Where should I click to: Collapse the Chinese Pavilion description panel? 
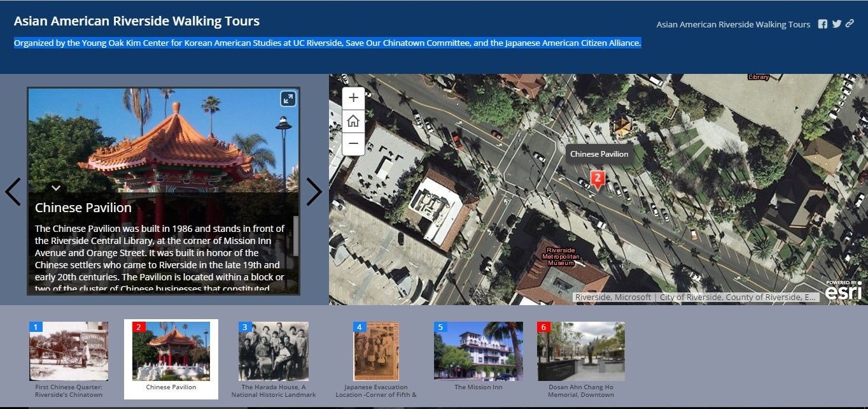tap(56, 188)
